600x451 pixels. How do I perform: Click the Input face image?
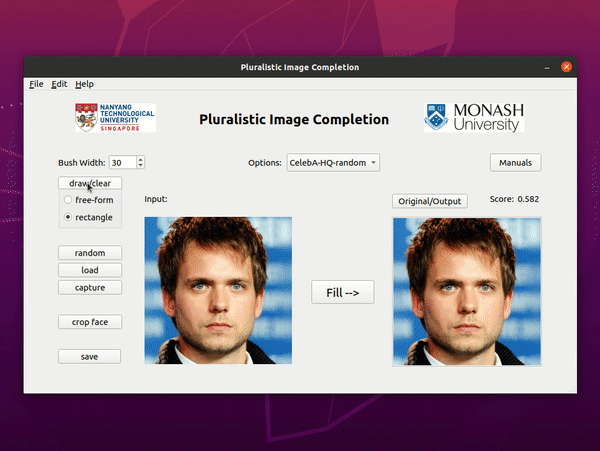[x=218, y=290]
